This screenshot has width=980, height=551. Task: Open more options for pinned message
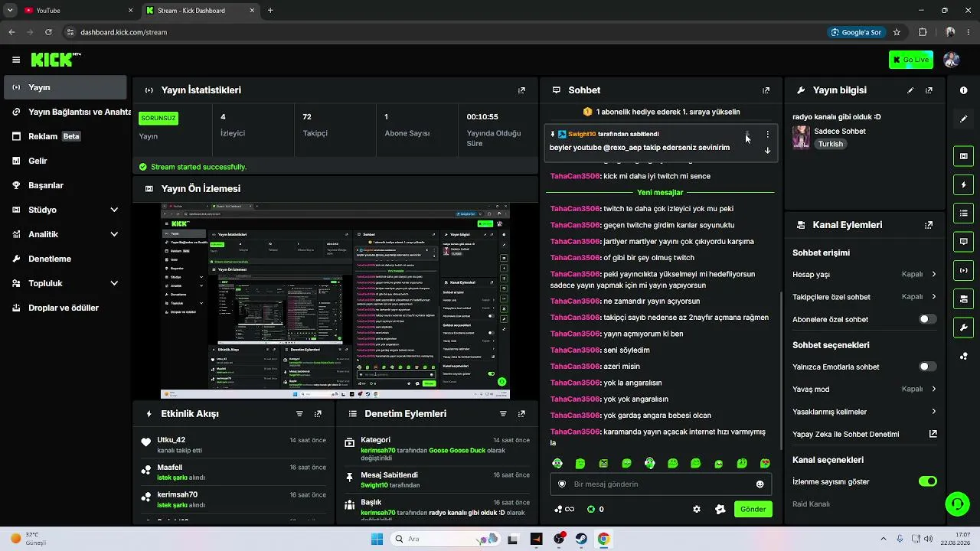[x=767, y=135]
